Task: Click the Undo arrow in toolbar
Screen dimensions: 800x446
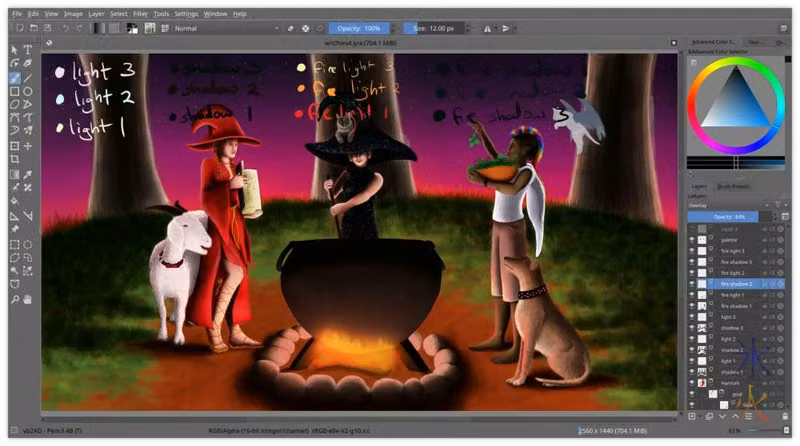Action: click(x=65, y=29)
